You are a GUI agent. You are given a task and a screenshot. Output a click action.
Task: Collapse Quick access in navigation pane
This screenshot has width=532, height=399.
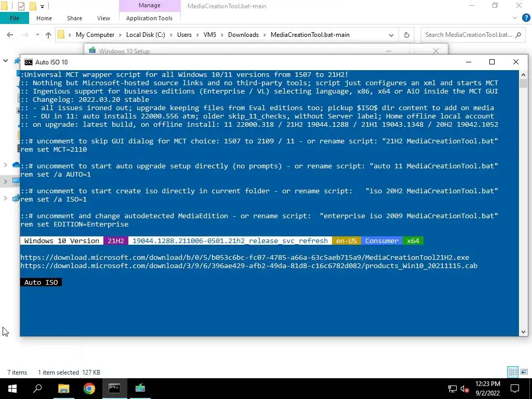pos(5,61)
